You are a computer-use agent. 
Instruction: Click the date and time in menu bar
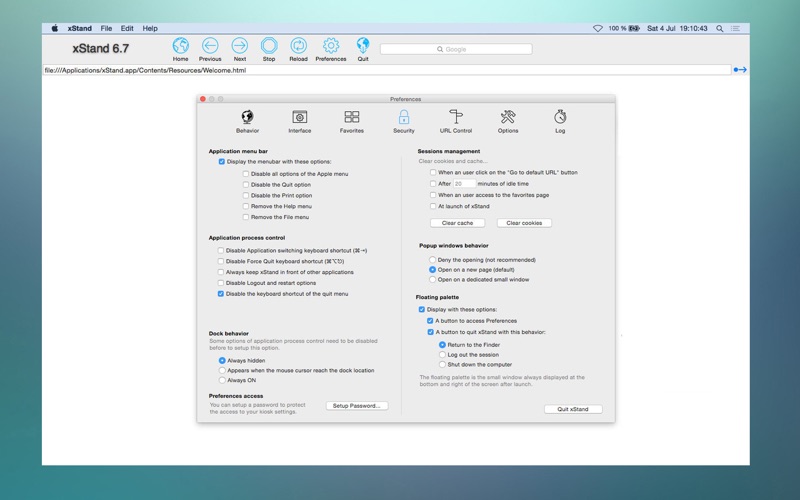677,29
